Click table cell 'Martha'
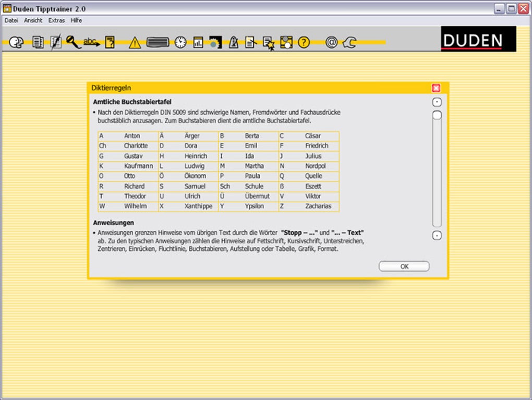Screen dimensions: 532x400 click(x=254, y=166)
